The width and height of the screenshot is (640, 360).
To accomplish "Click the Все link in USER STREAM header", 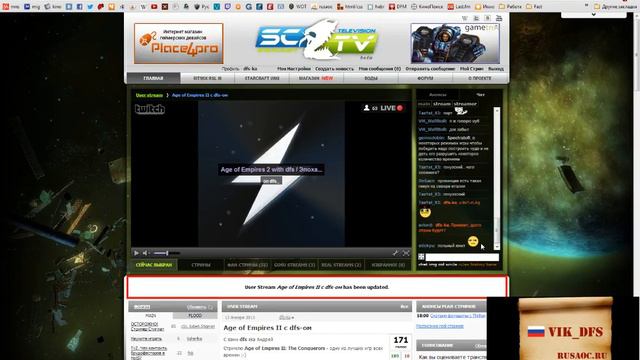I will [x=404, y=307].
